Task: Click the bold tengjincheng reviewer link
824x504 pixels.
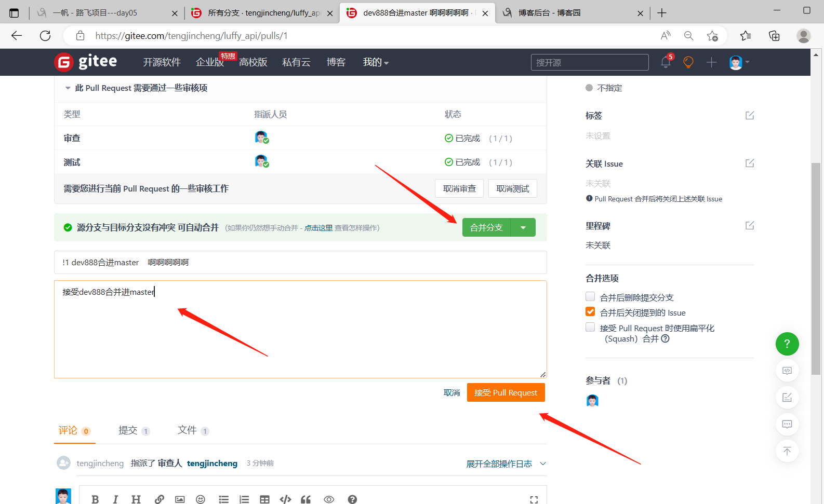Action: coord(212,463)
